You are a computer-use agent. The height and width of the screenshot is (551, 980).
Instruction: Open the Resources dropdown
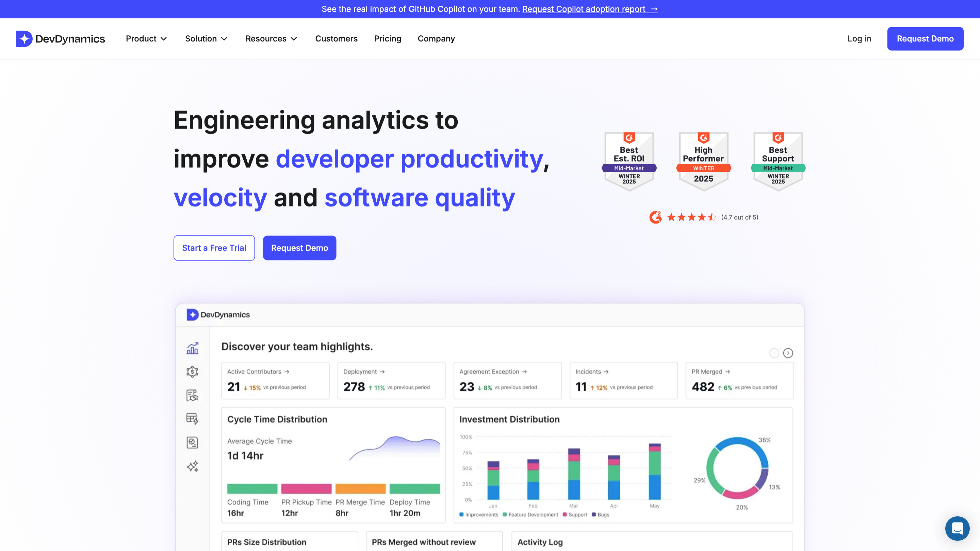click(x=271, y=38)
